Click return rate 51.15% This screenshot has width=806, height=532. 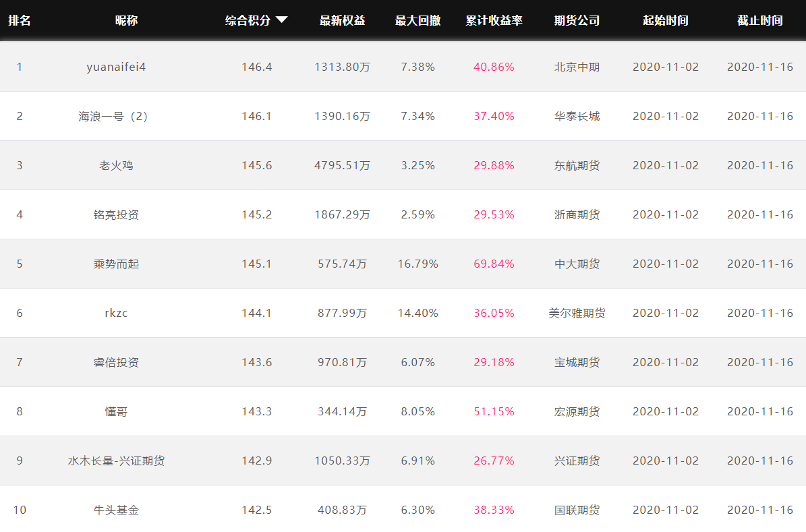click(494, 412)
